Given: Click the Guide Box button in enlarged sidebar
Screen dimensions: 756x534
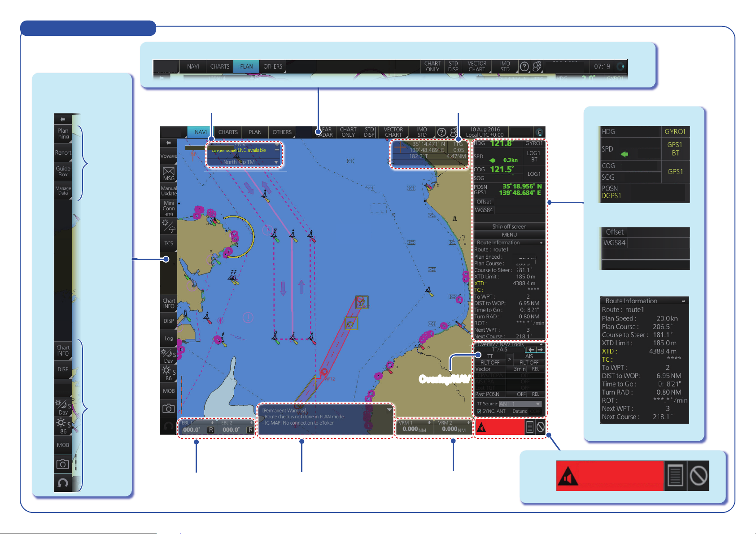Looking at the screenshot, I should tap(63, 171).
